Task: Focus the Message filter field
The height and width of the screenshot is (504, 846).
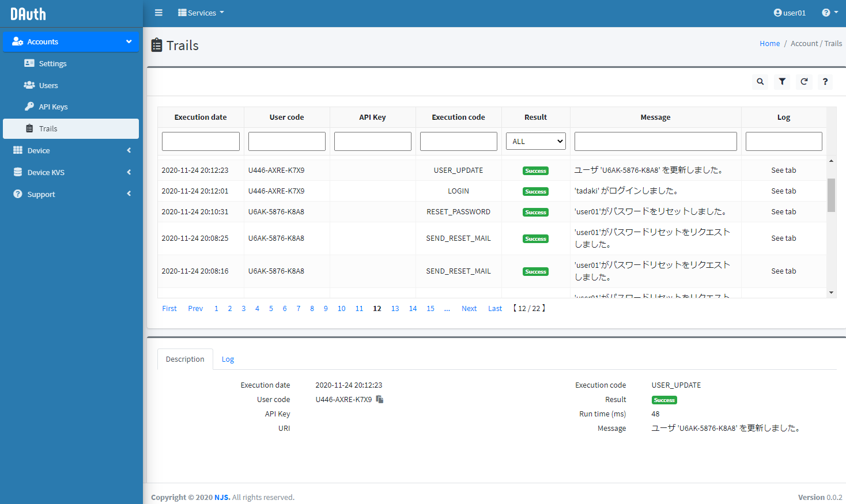Action: [656, 141]
